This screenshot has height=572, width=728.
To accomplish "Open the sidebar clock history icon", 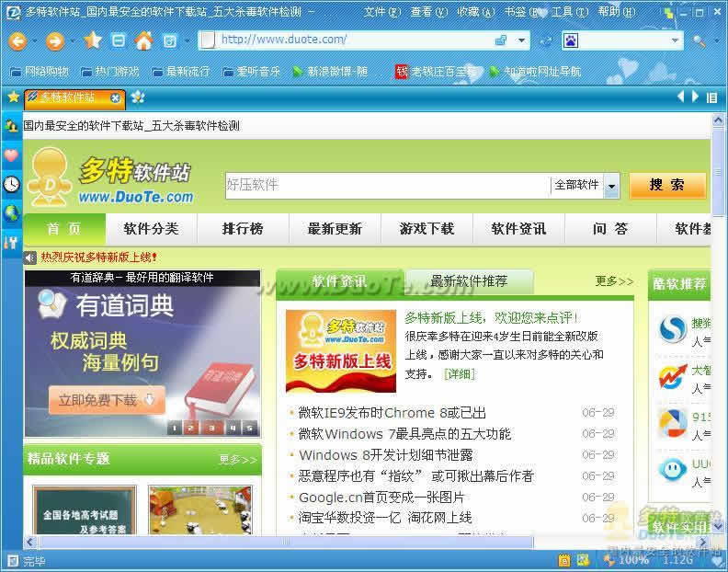I will (11, 185).
